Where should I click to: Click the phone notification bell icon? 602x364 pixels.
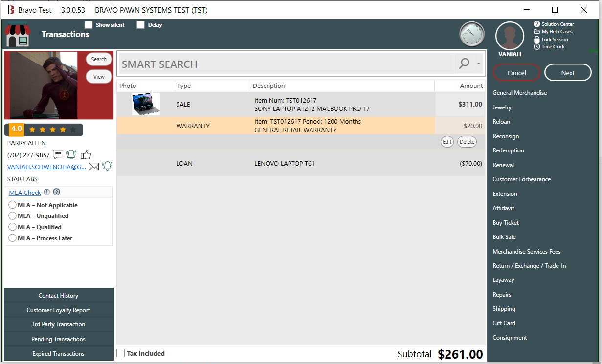[71, 155]
